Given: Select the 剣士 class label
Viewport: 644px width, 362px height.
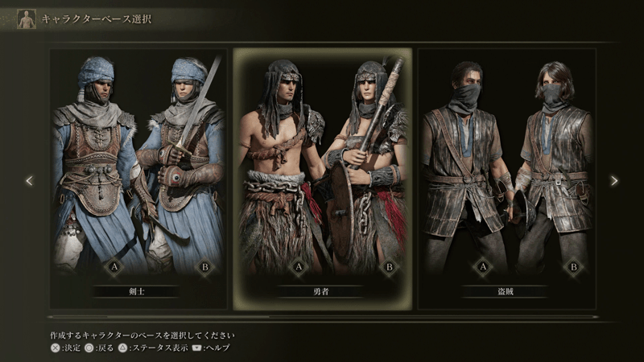Looking at the screenshot, I should tap(136, 291).
